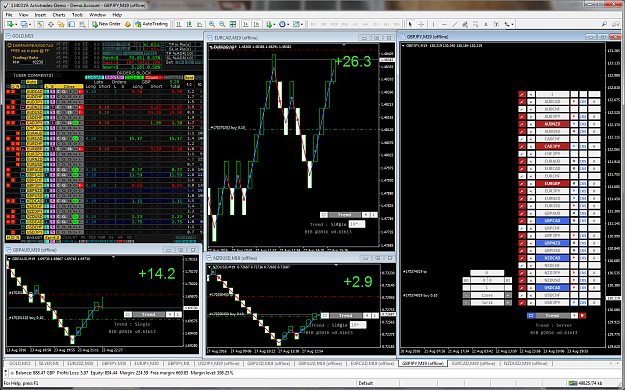Viewport: 625px width, 390px height.
Task: Open the Tools menu
Action: tap(77, 15)
